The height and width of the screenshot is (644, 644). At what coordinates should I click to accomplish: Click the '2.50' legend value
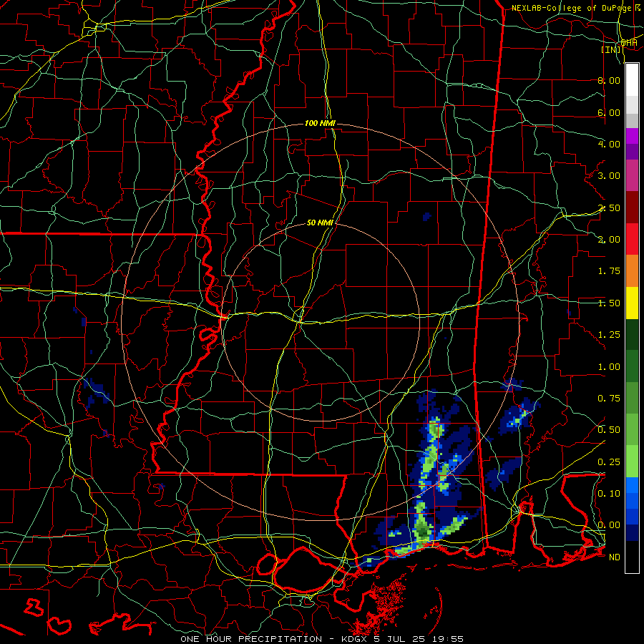coord(609,208)
